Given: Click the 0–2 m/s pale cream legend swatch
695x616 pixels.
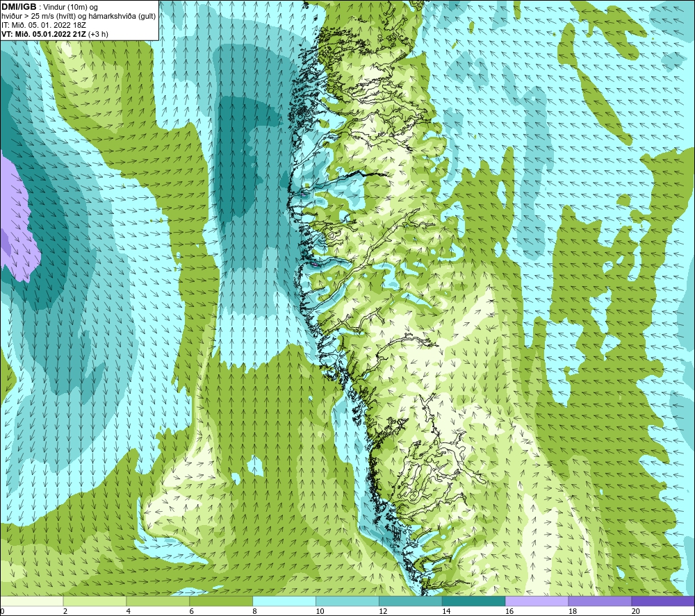Looking at the screenshot, I should [x=32, y=601].
